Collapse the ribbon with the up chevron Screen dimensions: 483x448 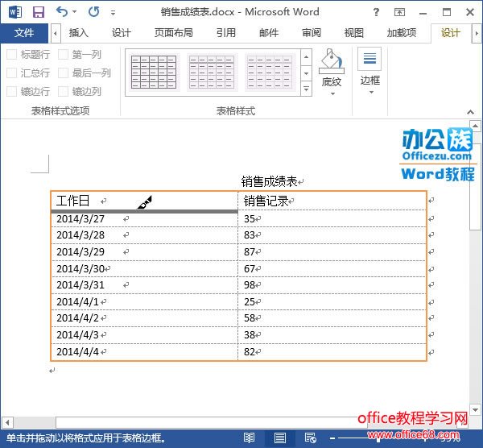click(x=470, y=112)
